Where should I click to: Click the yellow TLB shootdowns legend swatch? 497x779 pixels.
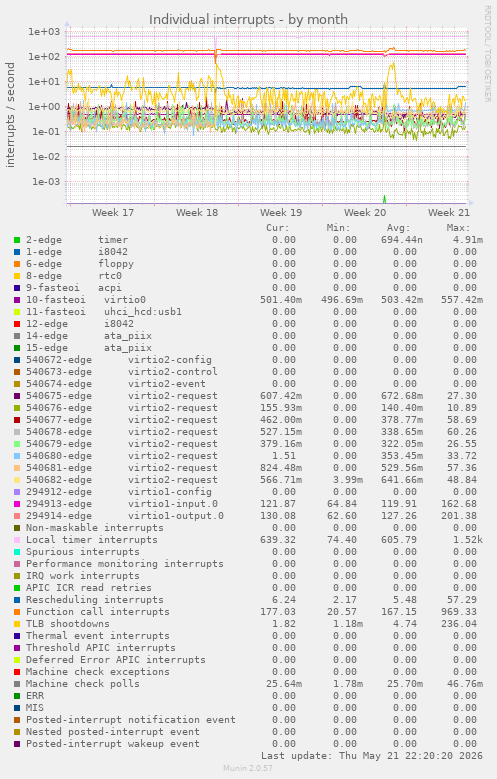pyautogui.click(x=17, y=624)
